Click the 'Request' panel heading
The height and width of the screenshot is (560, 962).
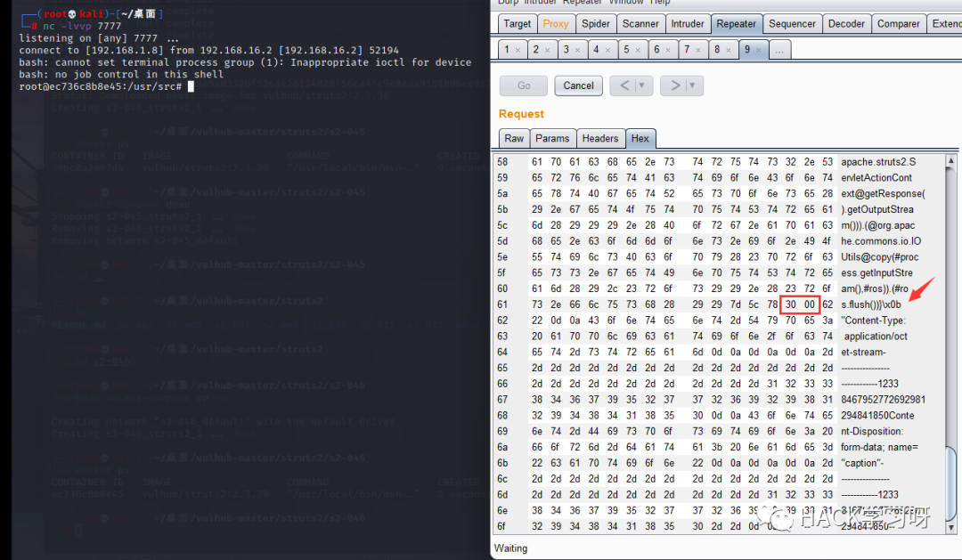521,114
